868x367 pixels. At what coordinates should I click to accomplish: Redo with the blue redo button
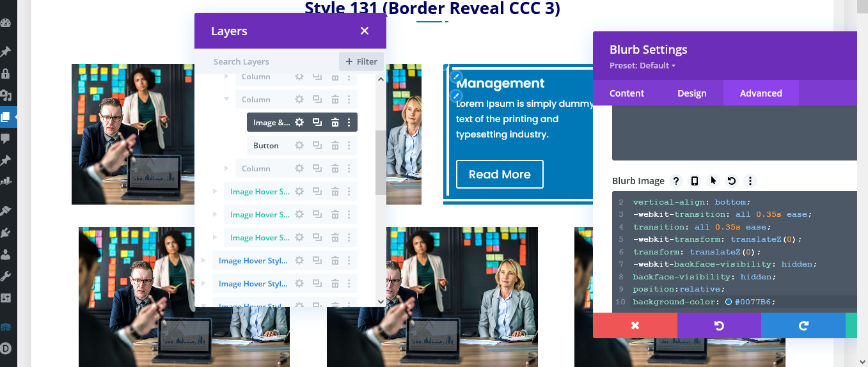803,325
